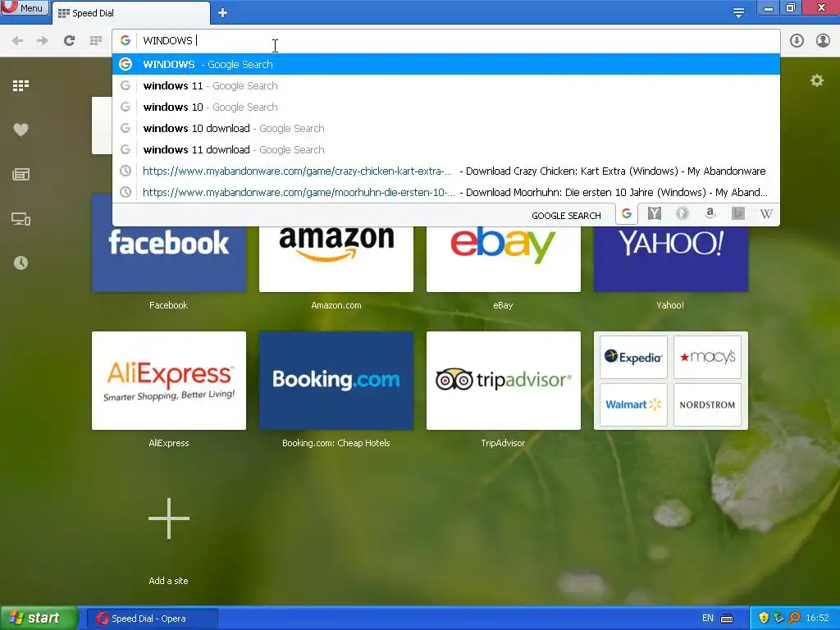Open the Walmart tile in the folder

pyautogui.click(x=633, y=404)
